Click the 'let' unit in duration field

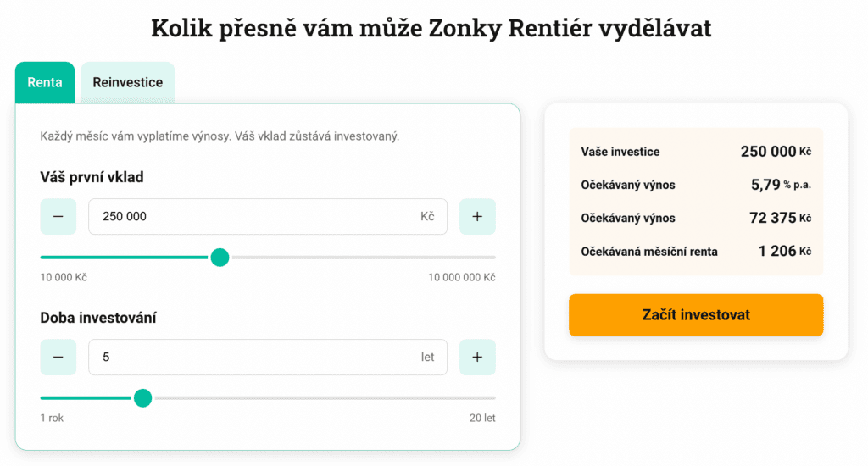click(427, 357)
